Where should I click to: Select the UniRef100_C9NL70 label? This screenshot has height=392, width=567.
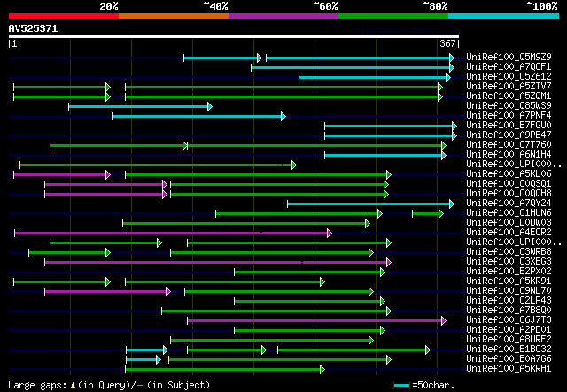pos(509,291)
